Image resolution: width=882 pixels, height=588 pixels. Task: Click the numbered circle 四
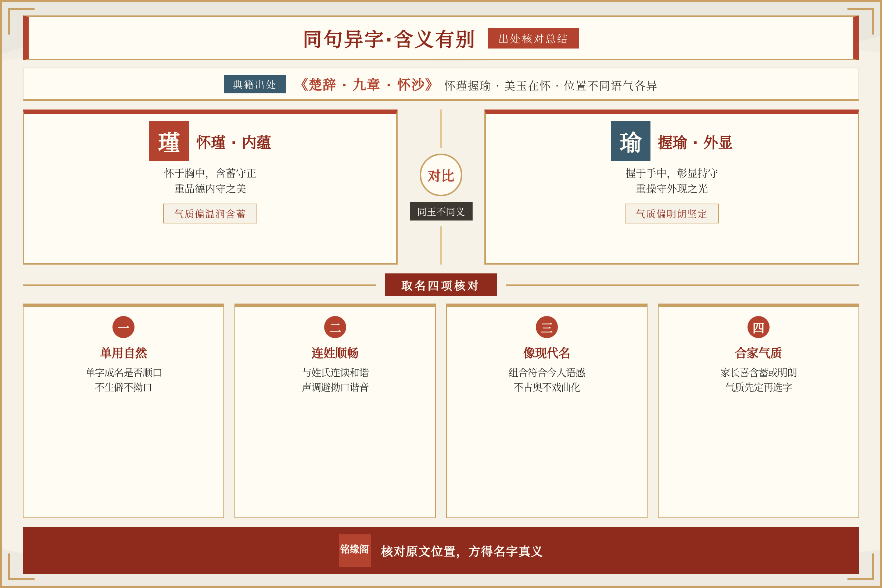coord(758,327)
